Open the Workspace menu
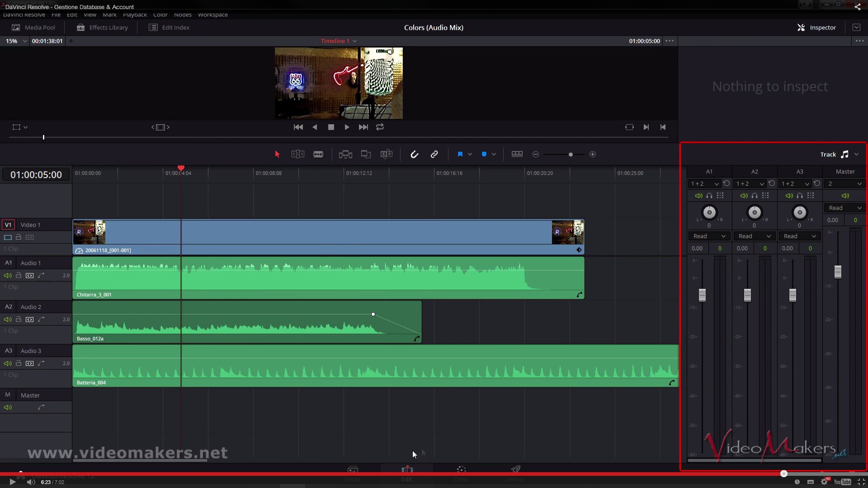The height and width of the screenshot is (488, 868). click(x=212, y=15)
